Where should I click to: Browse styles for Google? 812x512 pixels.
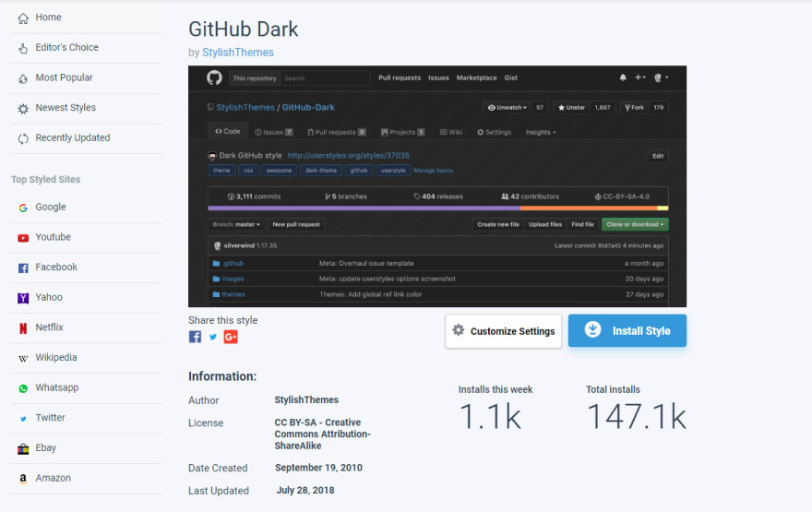(51, 207)
